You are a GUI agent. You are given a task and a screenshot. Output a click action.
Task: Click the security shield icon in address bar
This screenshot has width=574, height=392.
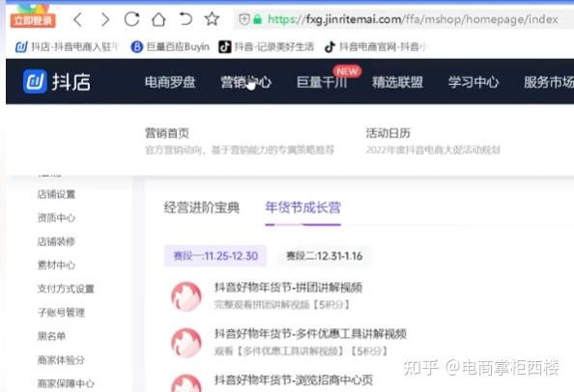(x=244, y=19)
